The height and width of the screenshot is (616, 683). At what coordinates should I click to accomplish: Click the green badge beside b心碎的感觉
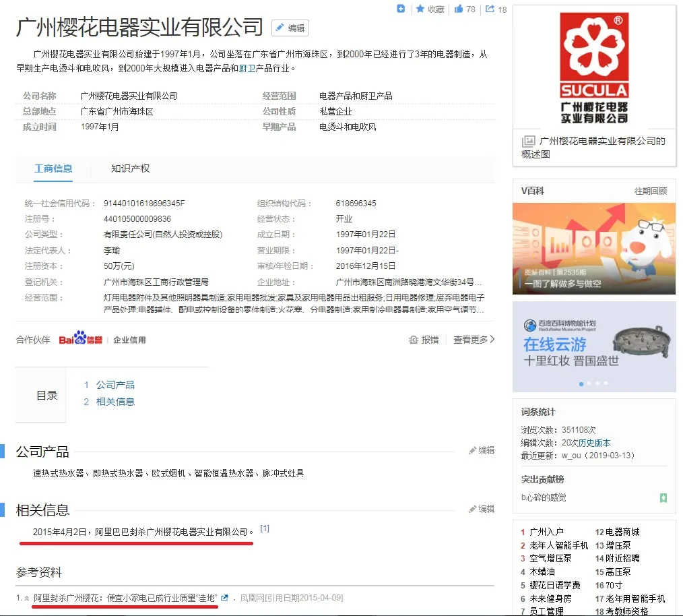[x=663, y=498]
